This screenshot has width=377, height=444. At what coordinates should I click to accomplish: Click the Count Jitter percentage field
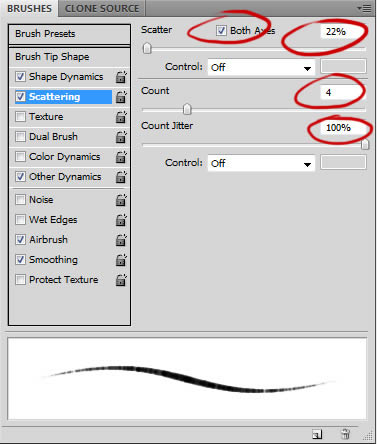343,128
